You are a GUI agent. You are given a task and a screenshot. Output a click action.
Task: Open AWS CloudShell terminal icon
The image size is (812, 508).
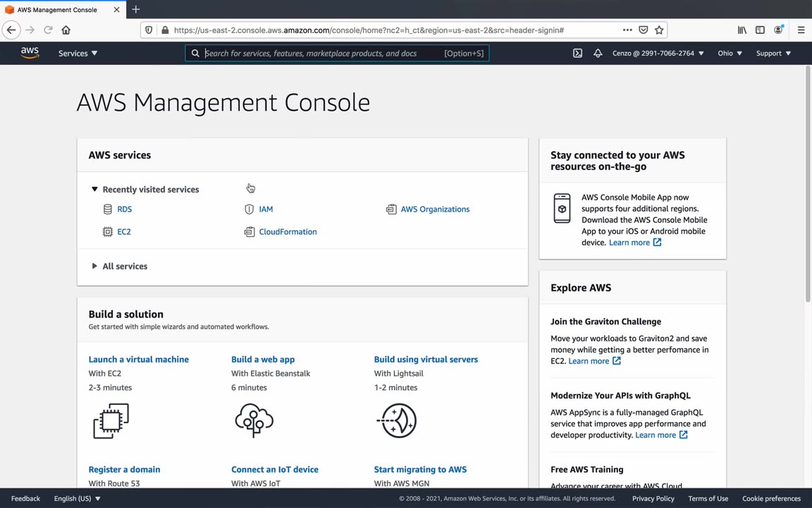click(x=577, y=53)
